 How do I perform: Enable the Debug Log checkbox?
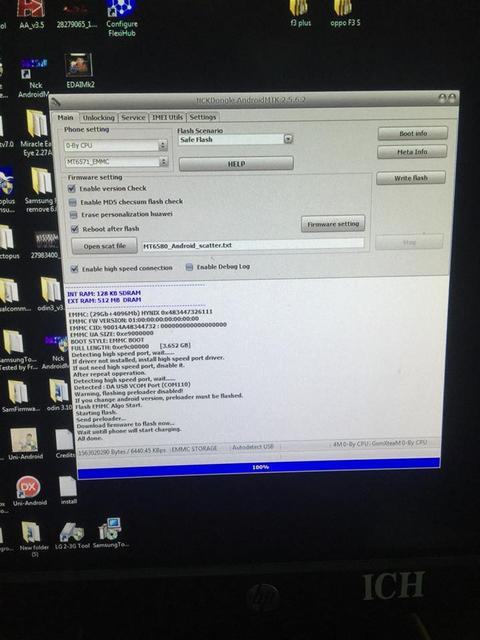coord(189,267)
